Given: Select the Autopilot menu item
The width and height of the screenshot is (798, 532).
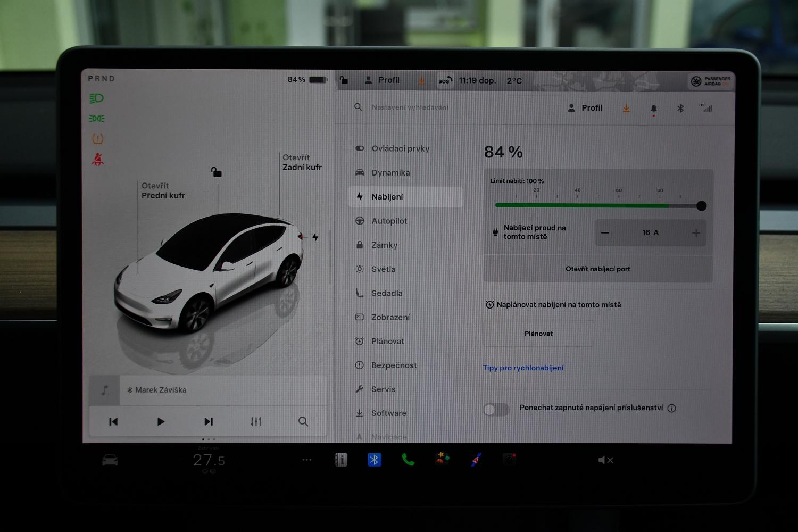Looking at the screenshot, I should 389,221.
